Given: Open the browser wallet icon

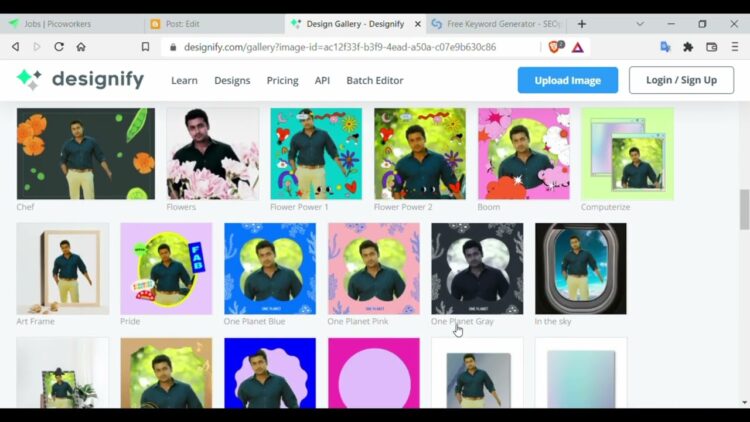Looking at the screenshot, I should (x=711, y=47).
